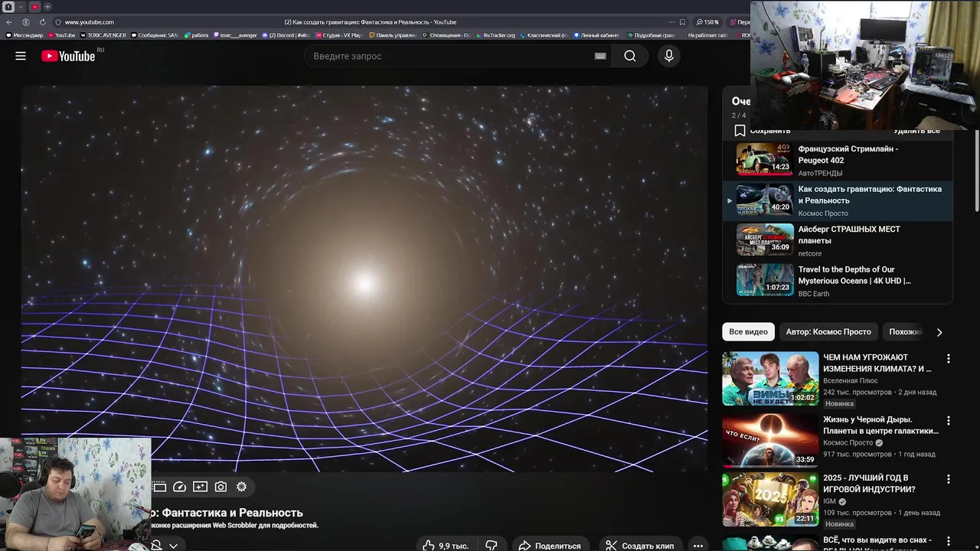Click the 'Вселенная Плюс' channel name
The image size is (980, 551).
pos(850,380)
